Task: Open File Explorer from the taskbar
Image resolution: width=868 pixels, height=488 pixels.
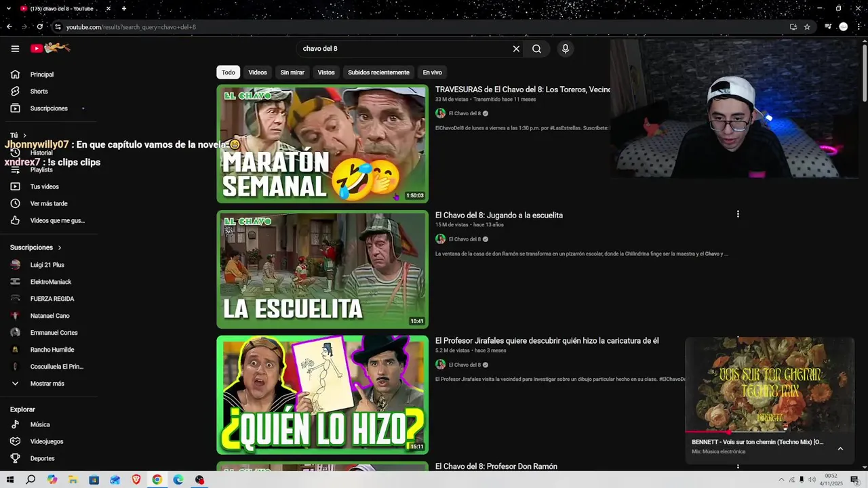Action: point(73,480)
